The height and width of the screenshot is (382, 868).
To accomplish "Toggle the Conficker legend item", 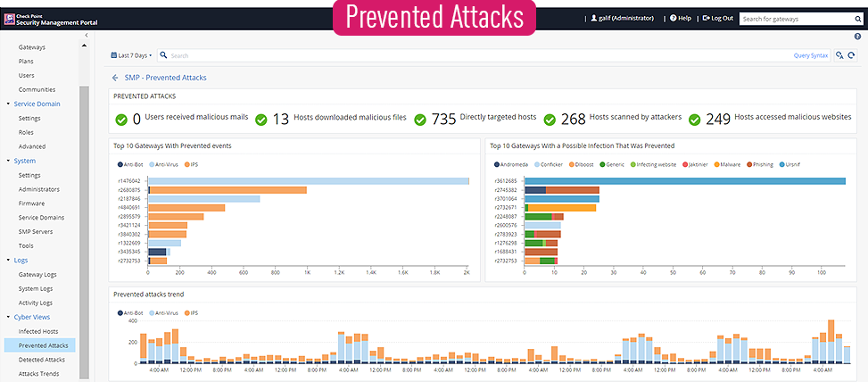I will [x=548, y=164].
